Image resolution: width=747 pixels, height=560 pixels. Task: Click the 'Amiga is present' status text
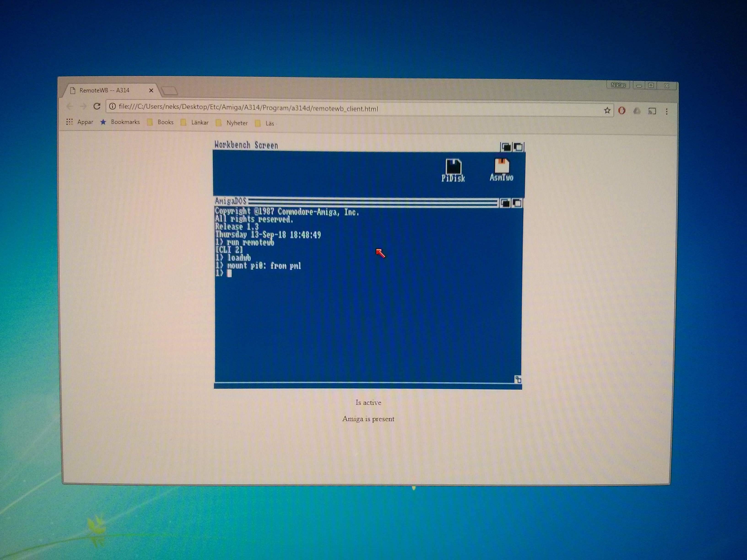[368, 419]
